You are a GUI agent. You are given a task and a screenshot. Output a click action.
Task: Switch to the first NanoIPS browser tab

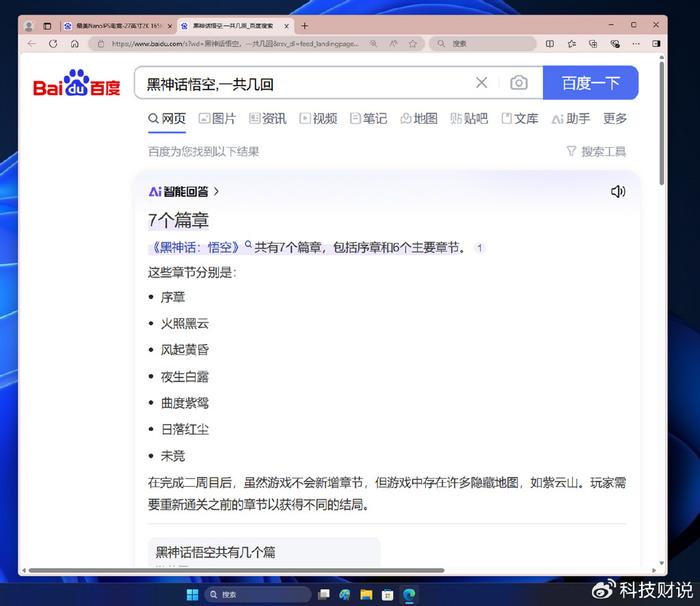pyautogui.click(x=118, y=26)
